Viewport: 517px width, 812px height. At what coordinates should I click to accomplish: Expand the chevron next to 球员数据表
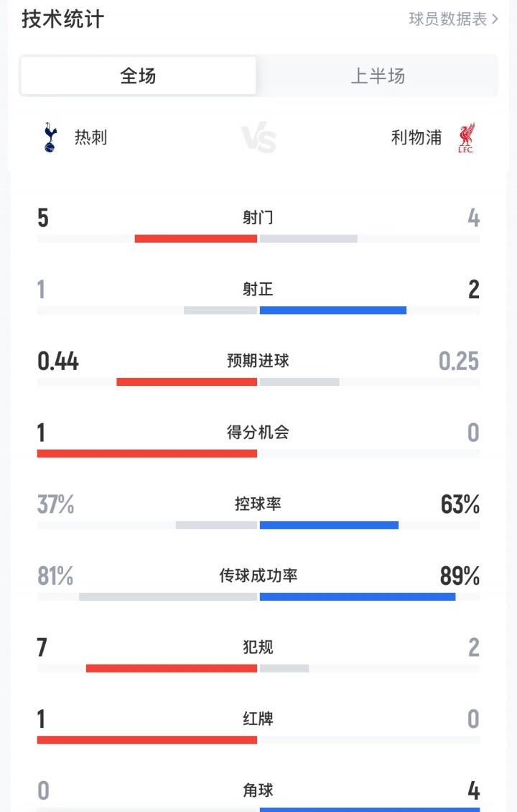coord(495,19)
